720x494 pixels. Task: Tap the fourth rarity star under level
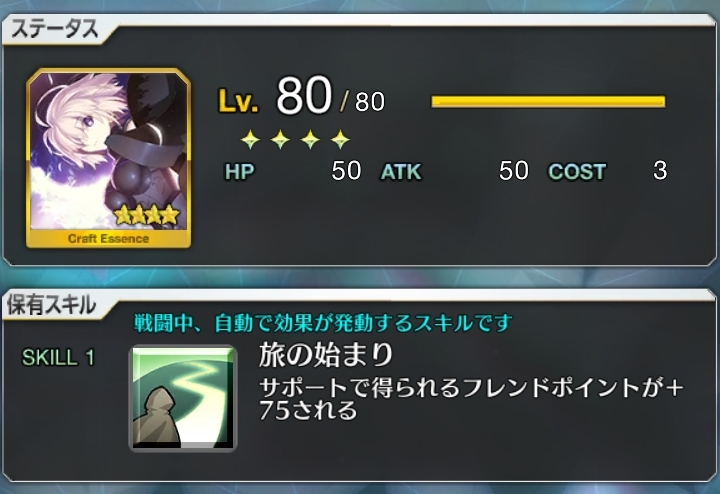[340, 139]
